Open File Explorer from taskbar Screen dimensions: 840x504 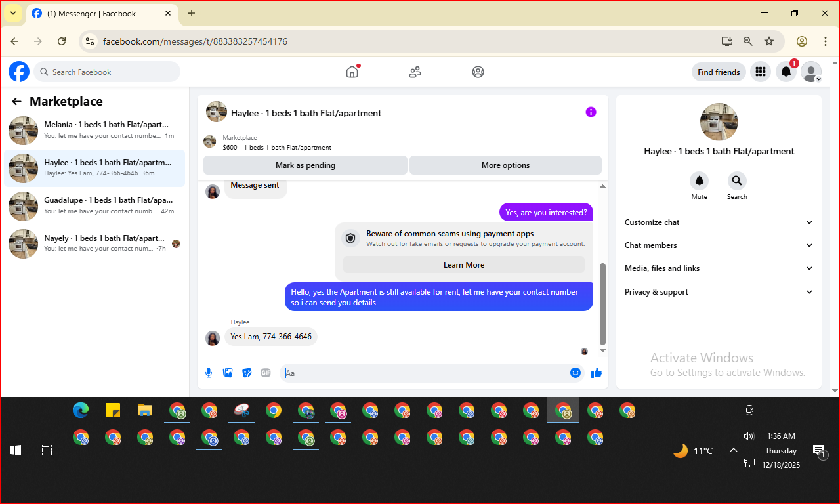(x=145, y=411)
